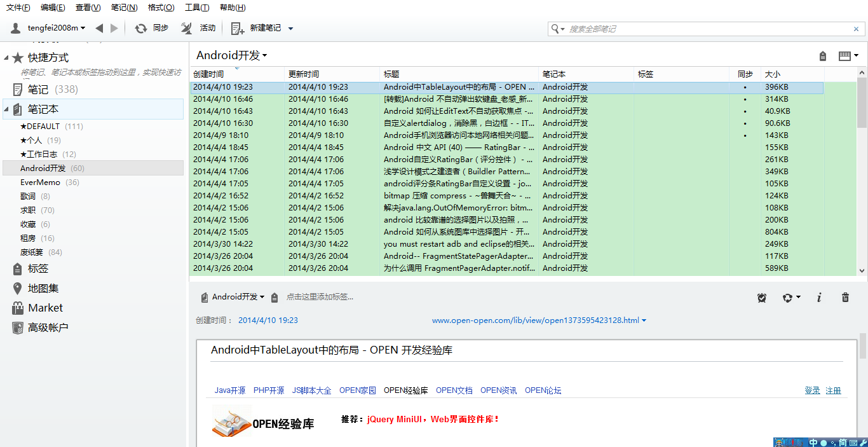Select the 求职 notebook
The width and height of the screenshot is (868, 447).
coord(37,210)
